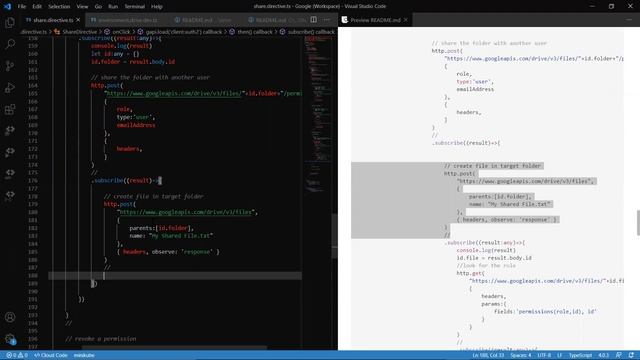640x360 pixels.
Task: Open the Terminal menu
Action: (x=135, y=7)
